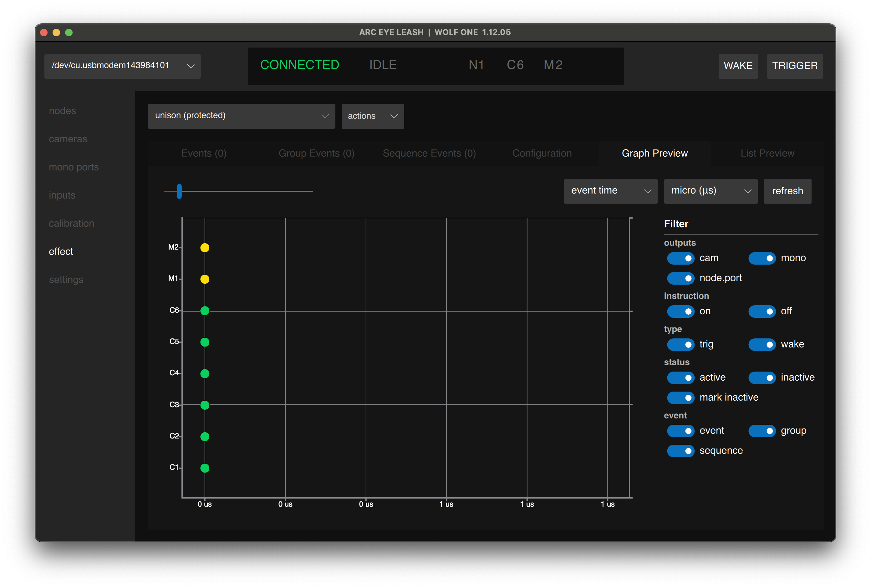
Task: Select the green C6 event marker
Action: (205, 311)
